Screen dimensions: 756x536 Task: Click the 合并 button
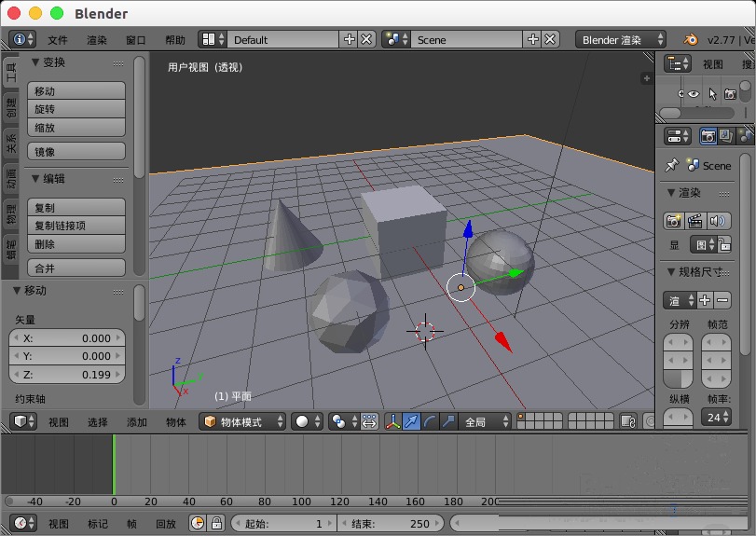coord(76,268)
